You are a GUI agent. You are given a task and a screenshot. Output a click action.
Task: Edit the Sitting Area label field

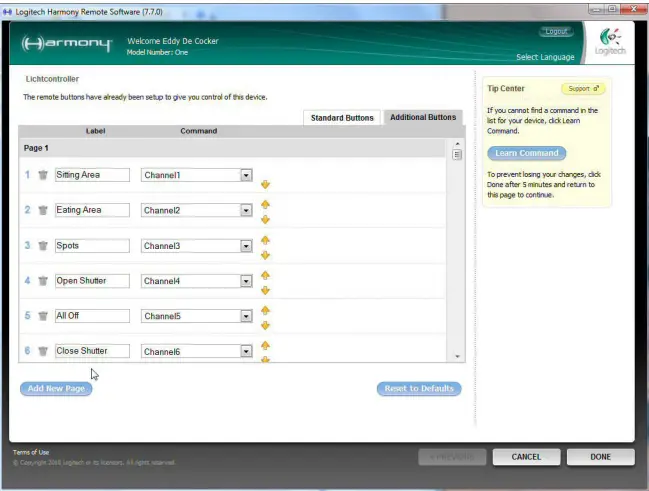click(x=92, y=175)
